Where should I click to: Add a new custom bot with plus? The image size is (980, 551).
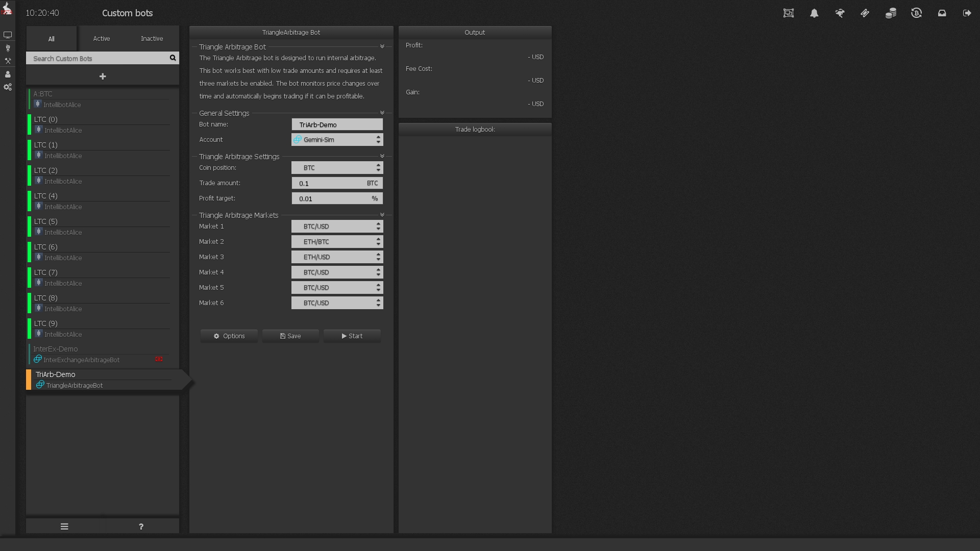pos(103,77)
